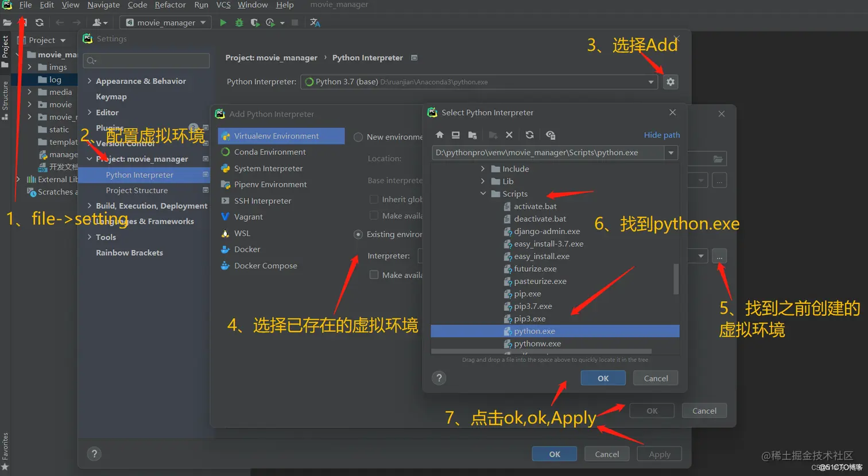Screen dimensions: 868x476
Task: Expand Include folder in tree
Action: click(x=483, y=169)
